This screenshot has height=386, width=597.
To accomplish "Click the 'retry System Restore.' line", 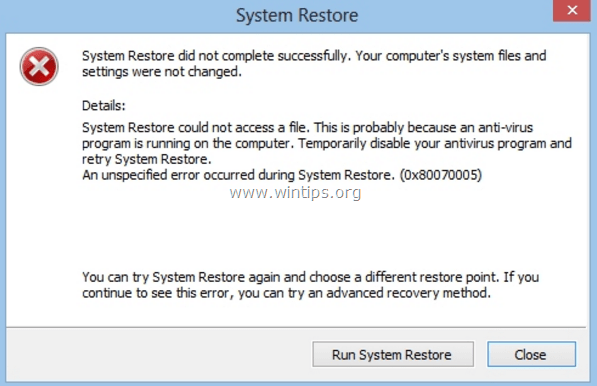I will (147, 159).
